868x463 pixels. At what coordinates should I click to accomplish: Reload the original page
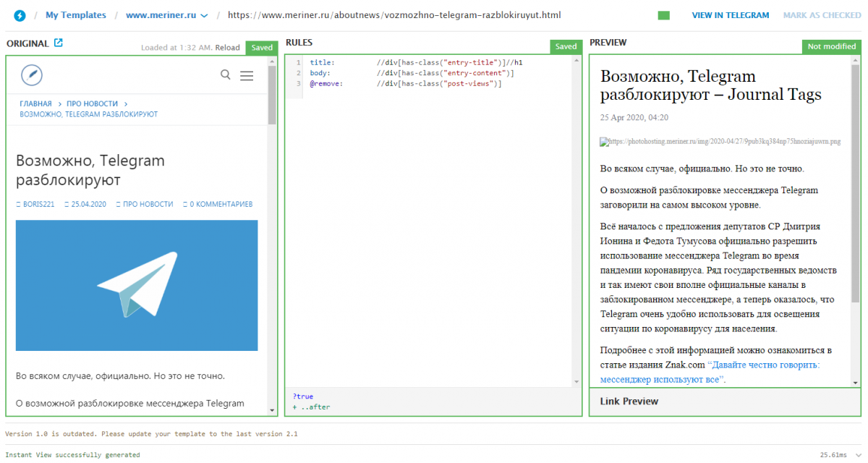pyautogui.click(x=227, y=48)
